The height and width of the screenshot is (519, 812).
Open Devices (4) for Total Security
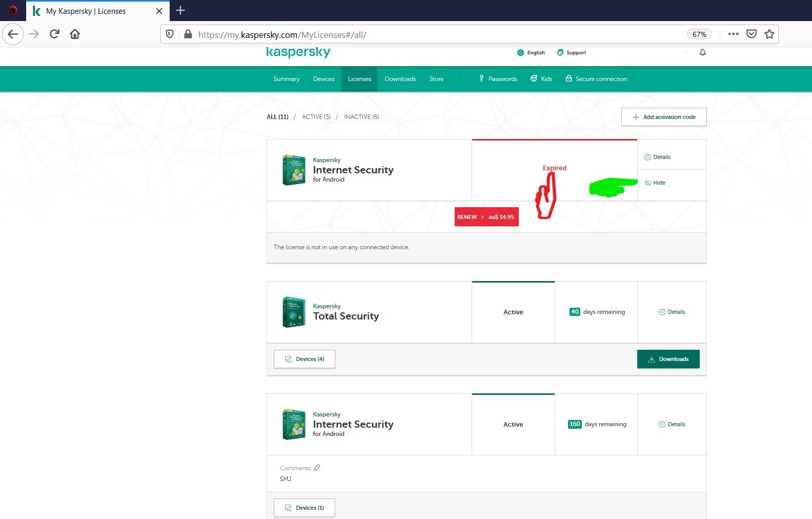304,359
